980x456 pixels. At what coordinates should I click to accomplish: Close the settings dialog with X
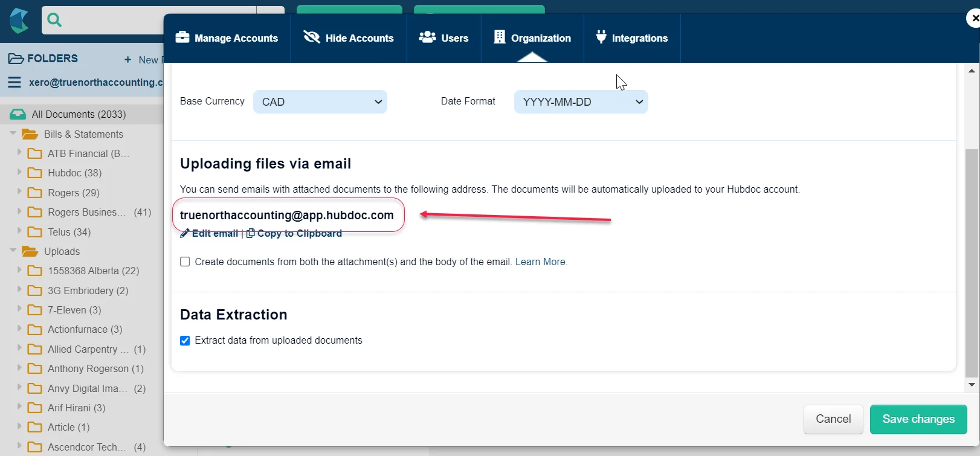pyautogui.click(x=974, y=18)
